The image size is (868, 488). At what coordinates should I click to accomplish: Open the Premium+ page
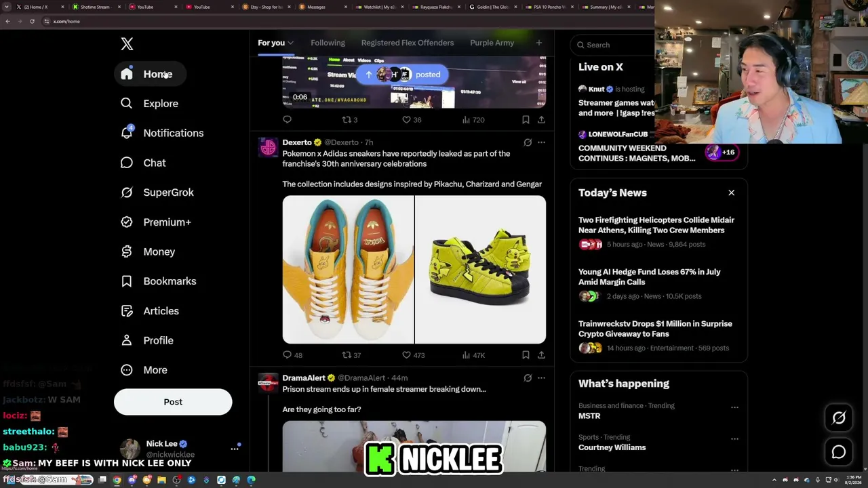point(155,222)
